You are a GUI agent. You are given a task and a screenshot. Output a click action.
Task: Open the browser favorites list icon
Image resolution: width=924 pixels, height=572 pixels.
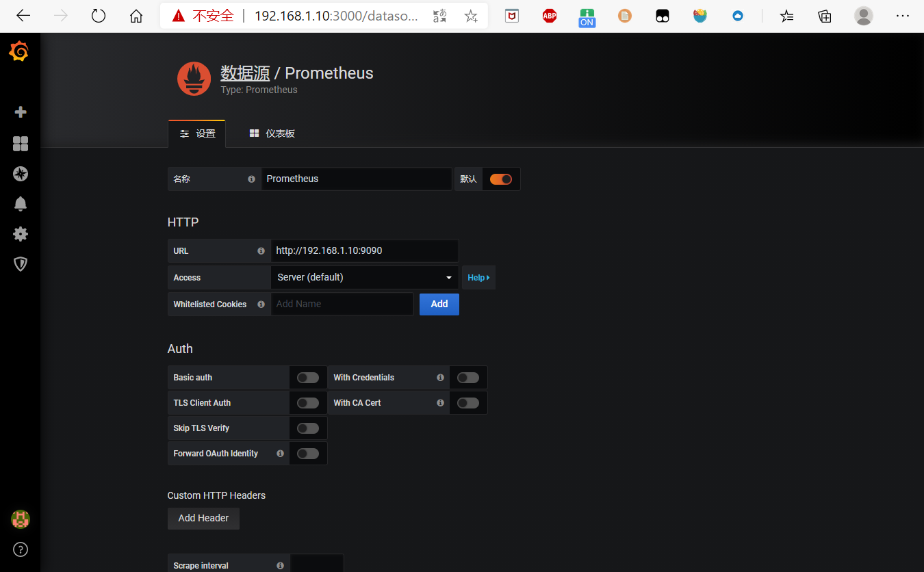click(787, 16)
